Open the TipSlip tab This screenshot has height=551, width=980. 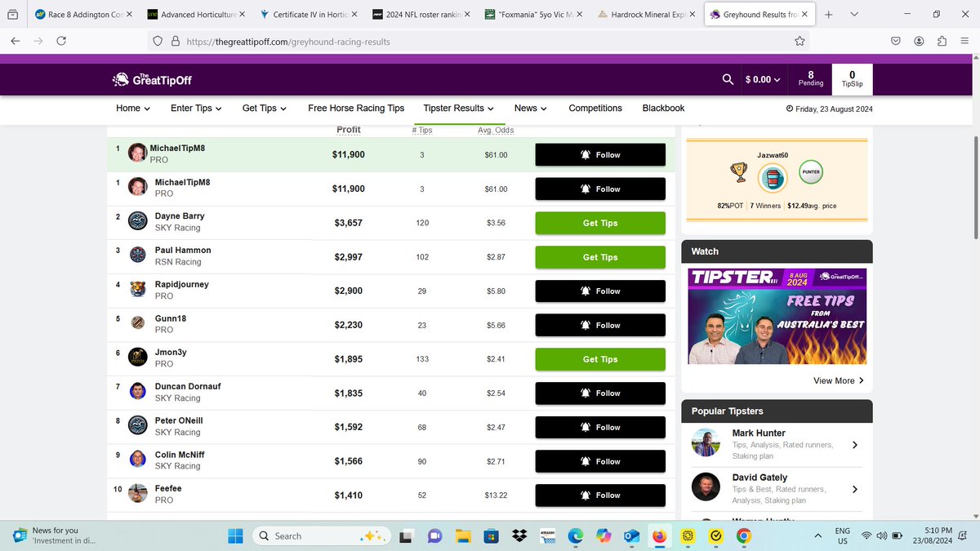pyautogui.click(x=852, y=79)
